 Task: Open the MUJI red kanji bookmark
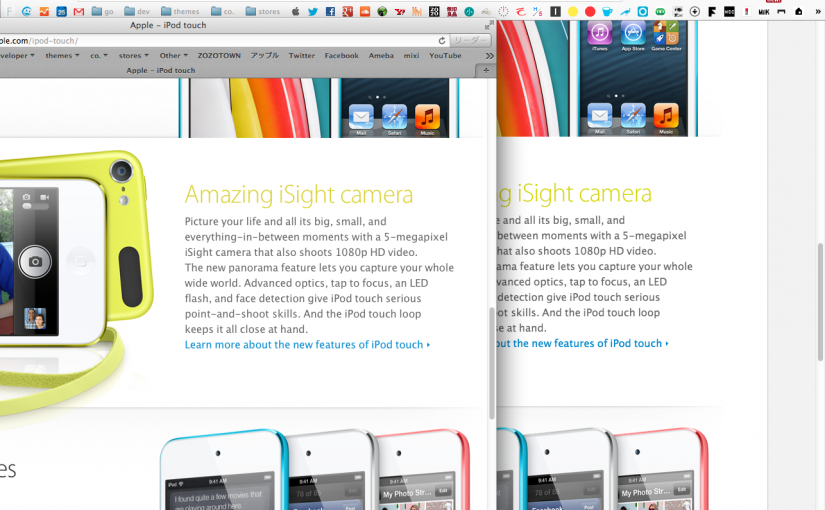click(451, 11)
